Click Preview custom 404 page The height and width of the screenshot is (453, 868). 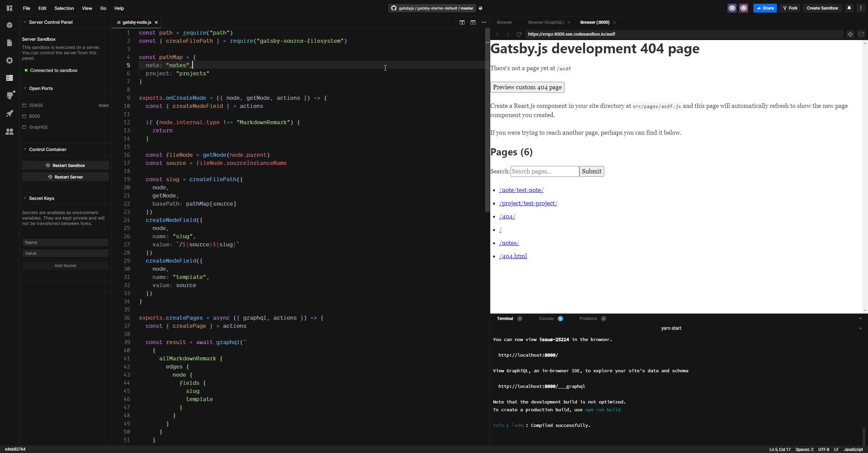(x=527, y=87)
